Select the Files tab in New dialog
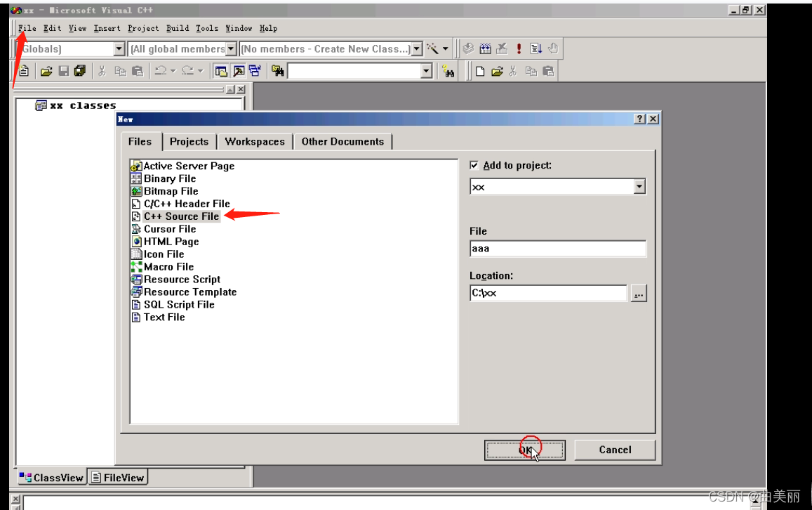Image resolution: width=812 pixels, height=510 pixels. click(140, 141)
